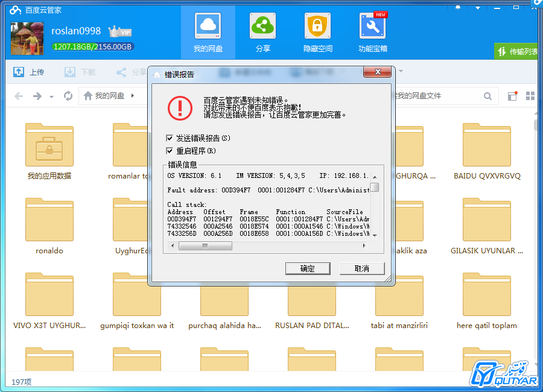Click 取消 in error dialog
Screen dimensions: 543x392
362,268
